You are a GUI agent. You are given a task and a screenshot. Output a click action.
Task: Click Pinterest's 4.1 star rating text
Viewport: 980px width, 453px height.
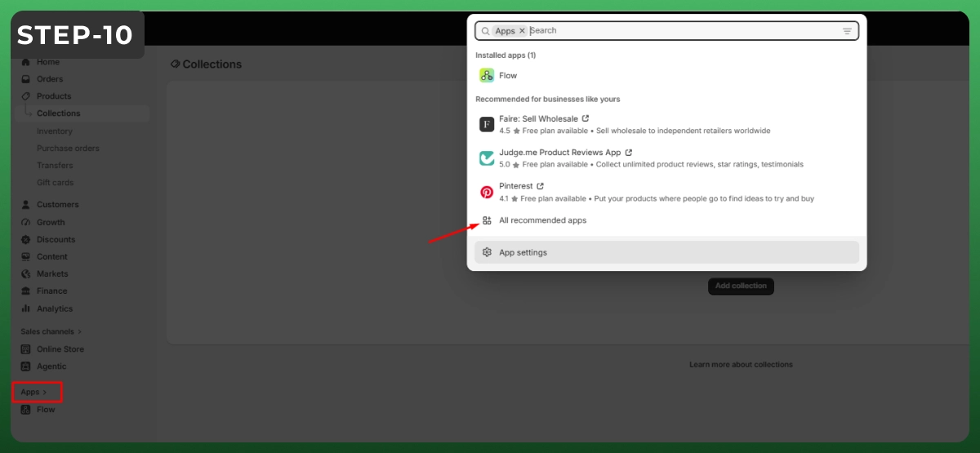pos(504,198)
